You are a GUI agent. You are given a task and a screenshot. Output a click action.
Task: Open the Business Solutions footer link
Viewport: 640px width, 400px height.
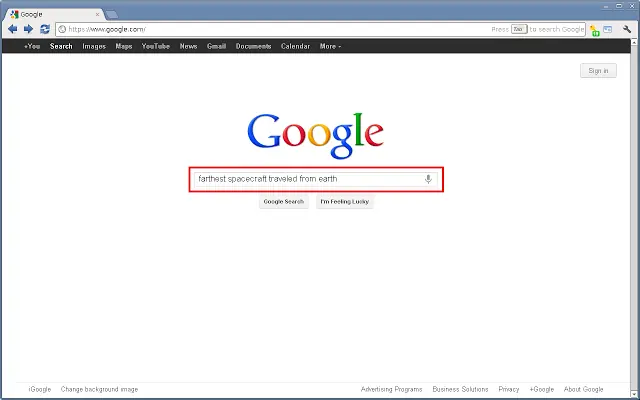460,389
